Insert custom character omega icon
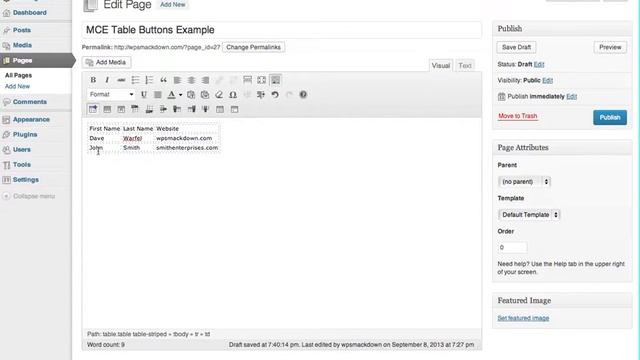This screenshot has height=360, width=640. [x=233, y=95]
